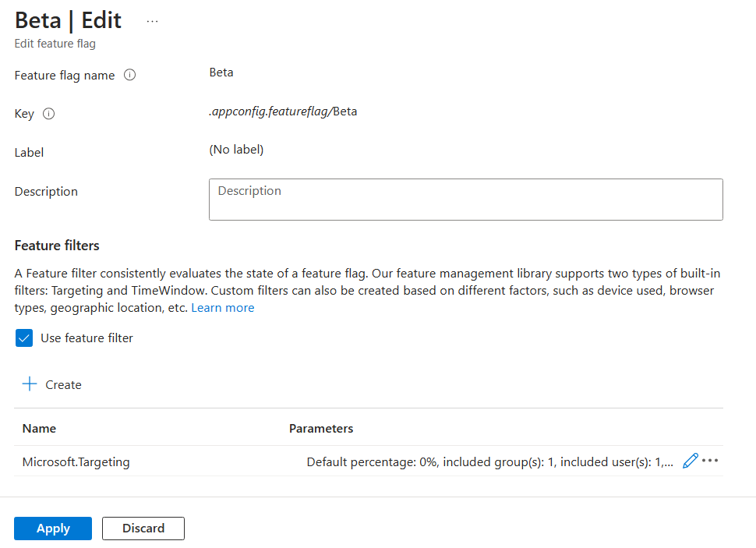Open the more options ellipsis beside the Beta | Edit title
756x548 pixels.
pos(152,21)
